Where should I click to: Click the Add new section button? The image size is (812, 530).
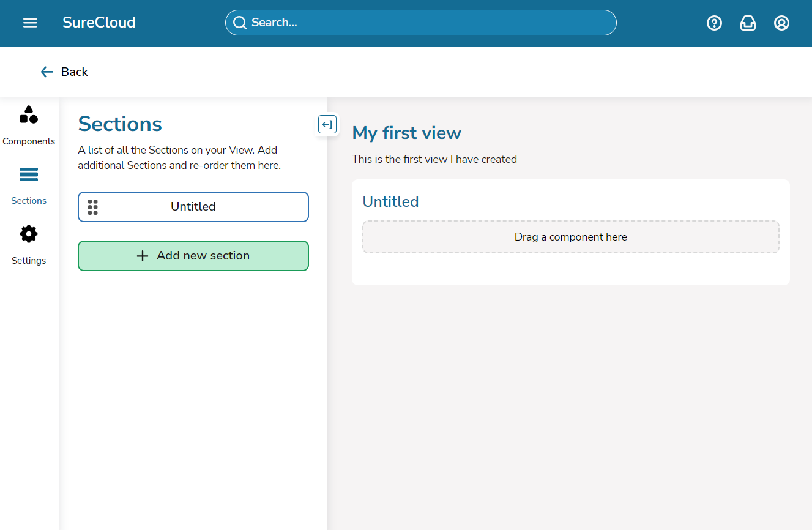coord(193,255)
